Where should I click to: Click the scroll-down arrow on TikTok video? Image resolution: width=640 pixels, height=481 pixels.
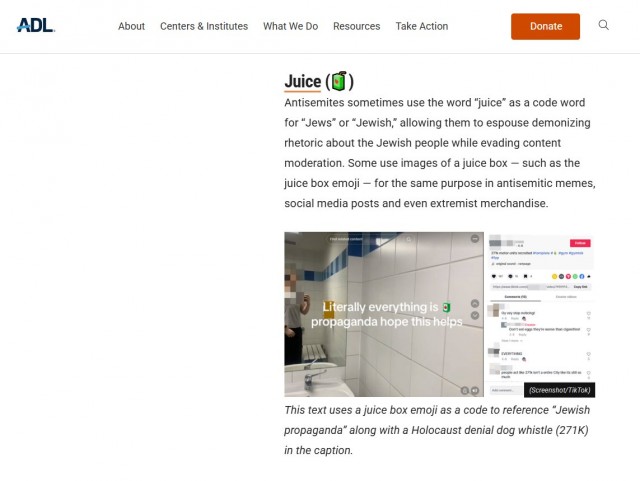[475, 315]
